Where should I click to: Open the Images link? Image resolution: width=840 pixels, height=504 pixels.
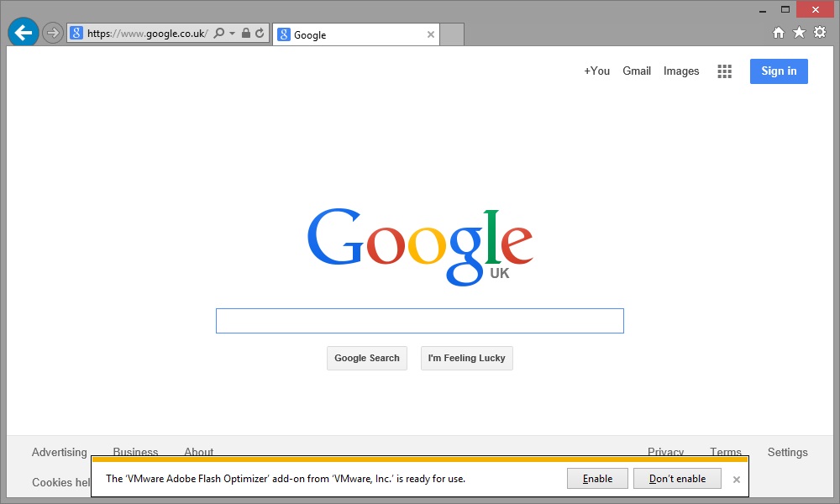681,71
